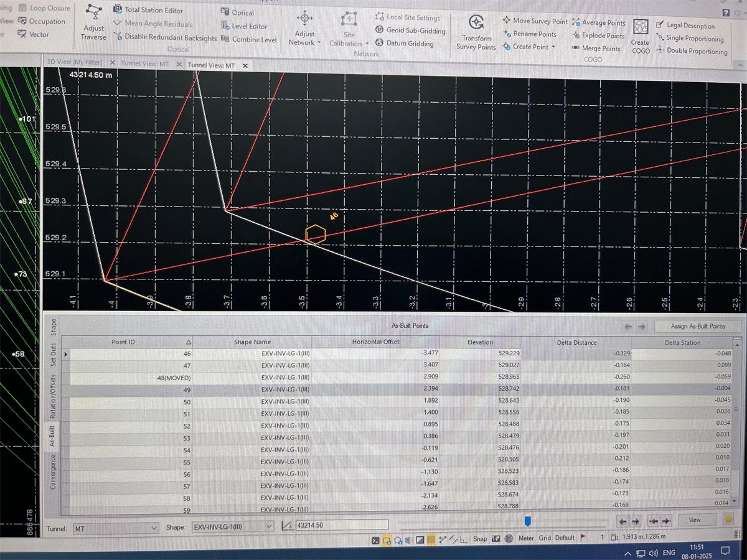The width and height of the screenshot is (747, 560).
Task: Click Average Points
Action: [x=598, y=23]
